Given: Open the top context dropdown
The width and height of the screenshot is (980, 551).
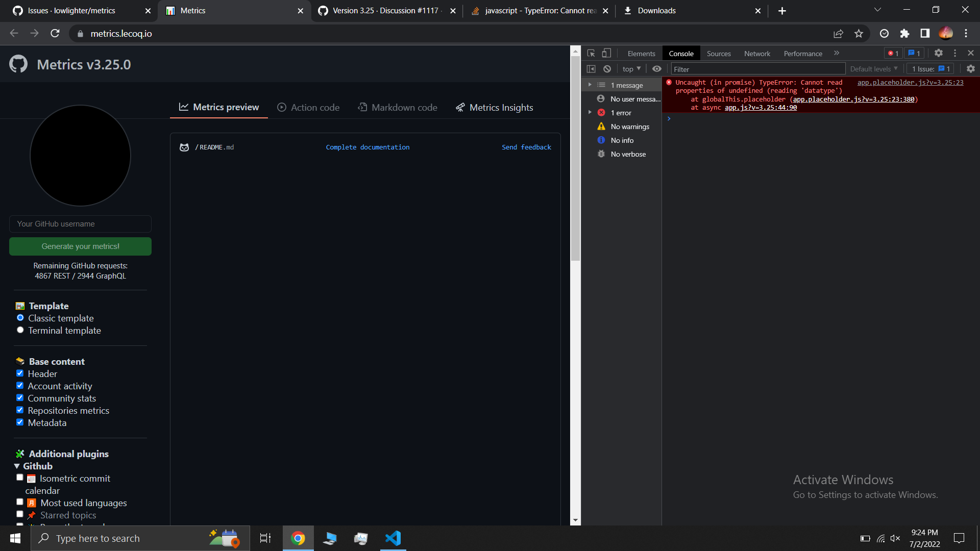Looking at the screenshot, I should pyautogui.click(x=631, y=69).
